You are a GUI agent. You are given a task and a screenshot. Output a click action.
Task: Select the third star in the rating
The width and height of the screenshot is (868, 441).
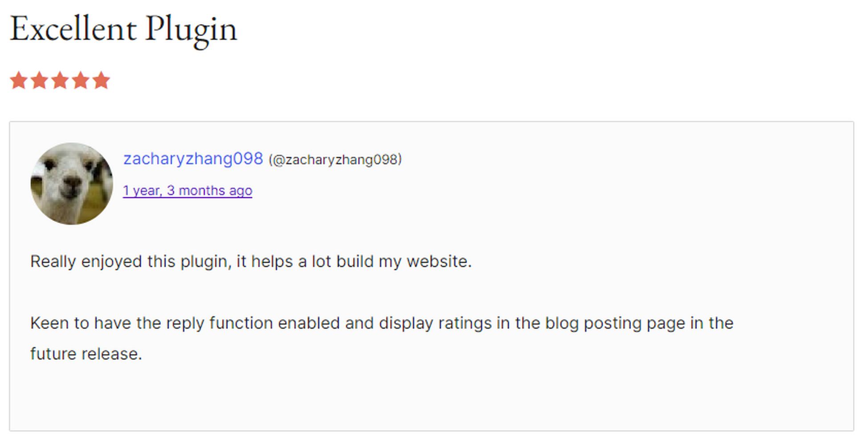point(60,81)
